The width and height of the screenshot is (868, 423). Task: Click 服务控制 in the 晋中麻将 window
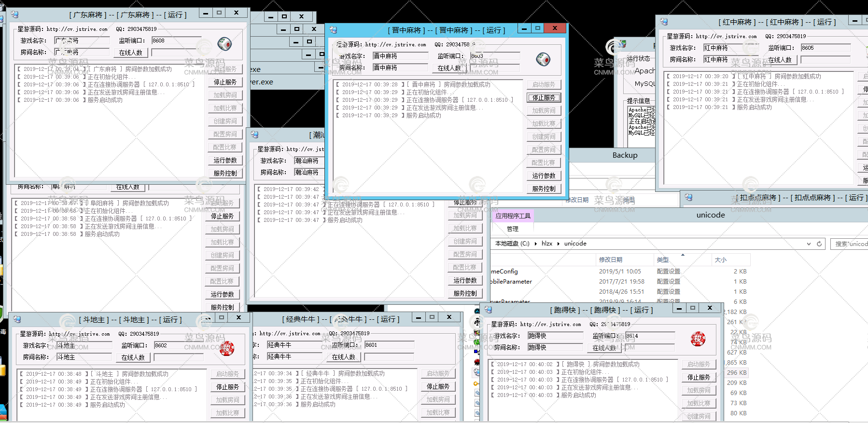[x=544, y=189]
